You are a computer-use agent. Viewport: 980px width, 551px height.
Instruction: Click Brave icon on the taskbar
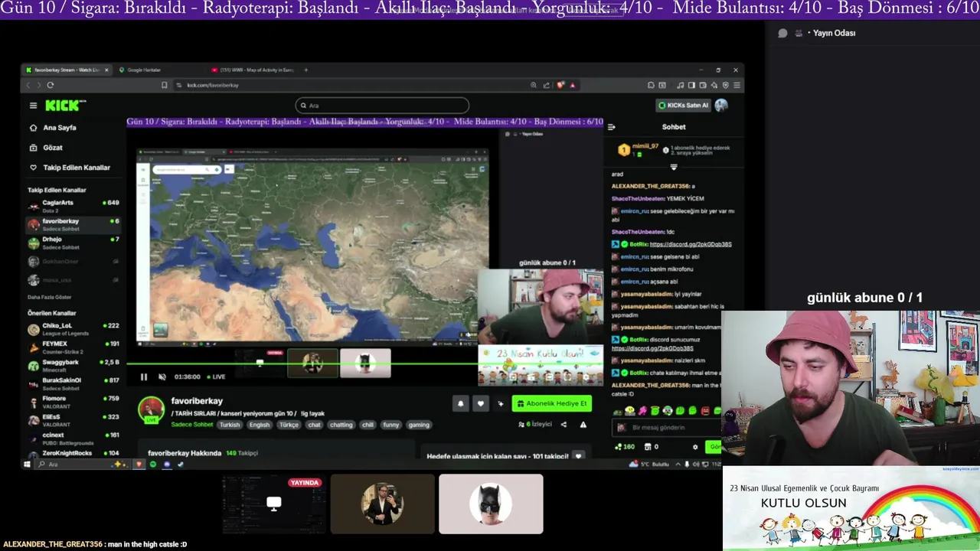pyautogui.click(x=139, y=465)
